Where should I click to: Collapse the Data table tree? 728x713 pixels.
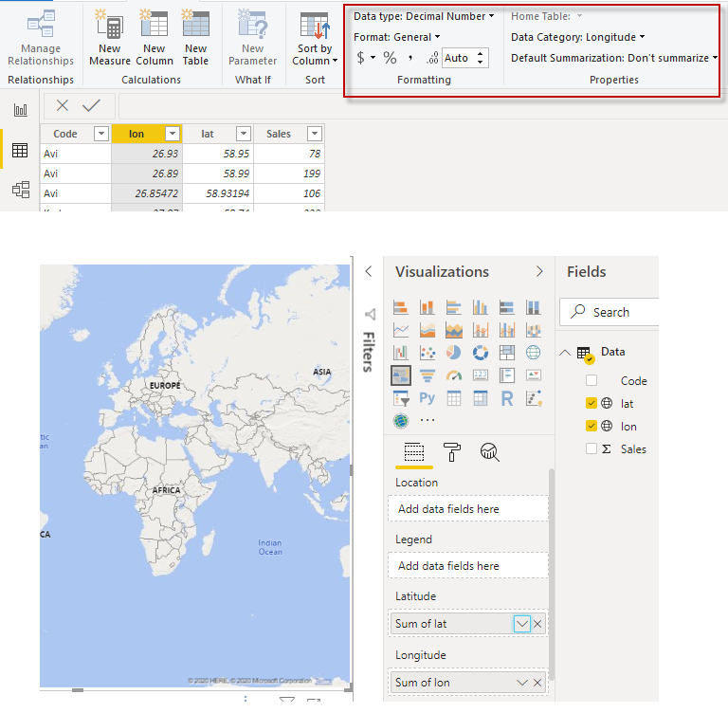point(565,352)
